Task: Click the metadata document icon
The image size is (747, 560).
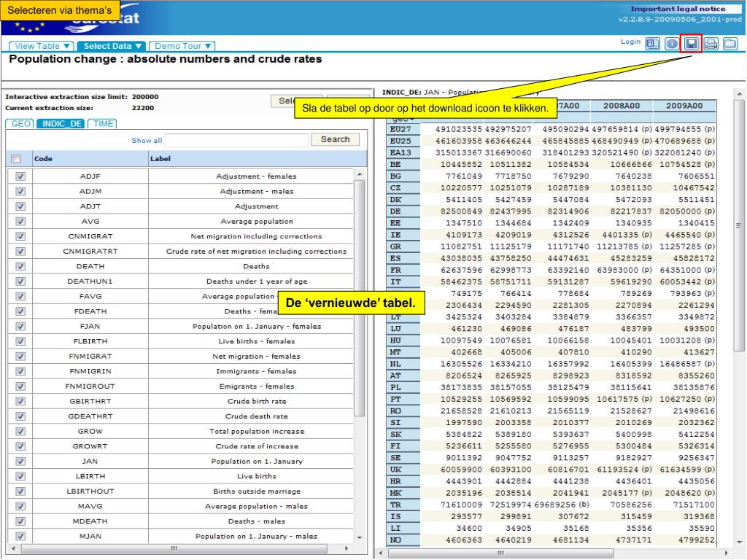Action: (653, 44)
